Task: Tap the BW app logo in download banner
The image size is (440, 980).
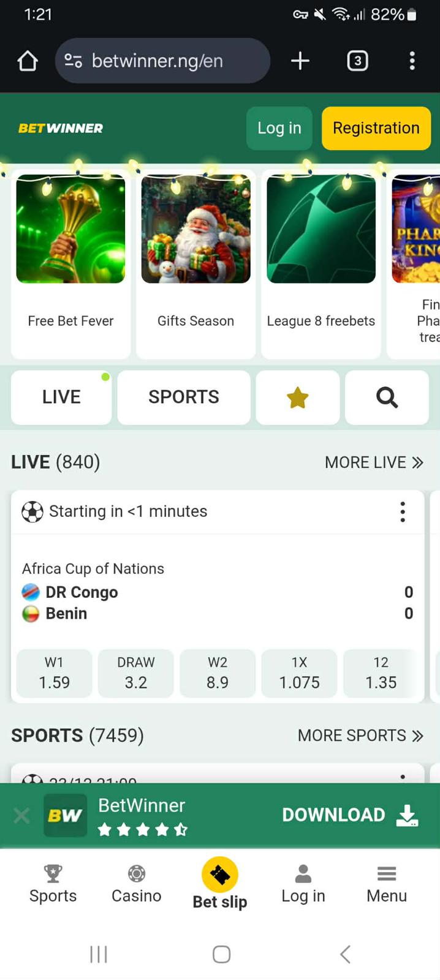Action: pyautogui.click(x=65, y=815)
